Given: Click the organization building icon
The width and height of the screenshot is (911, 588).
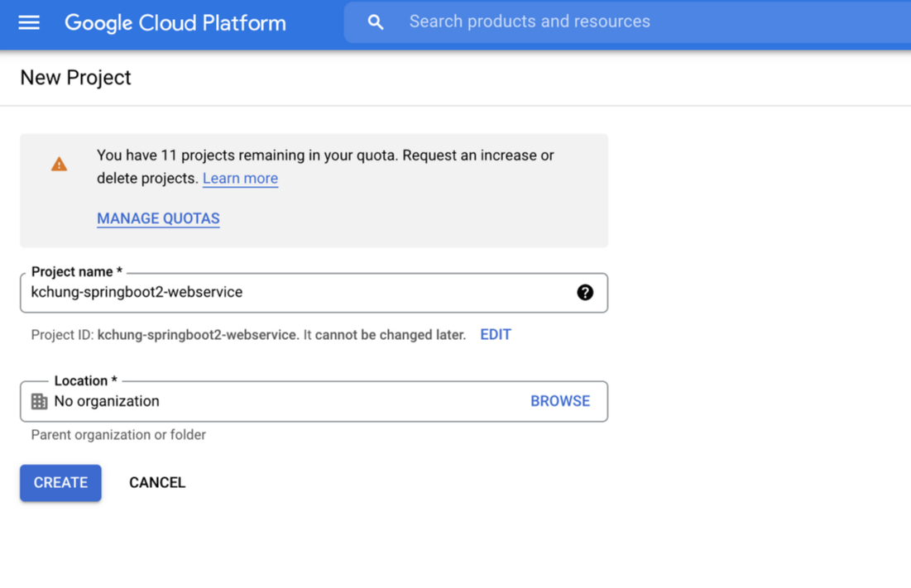Looking at the screenshot, I should click(39, 401).
